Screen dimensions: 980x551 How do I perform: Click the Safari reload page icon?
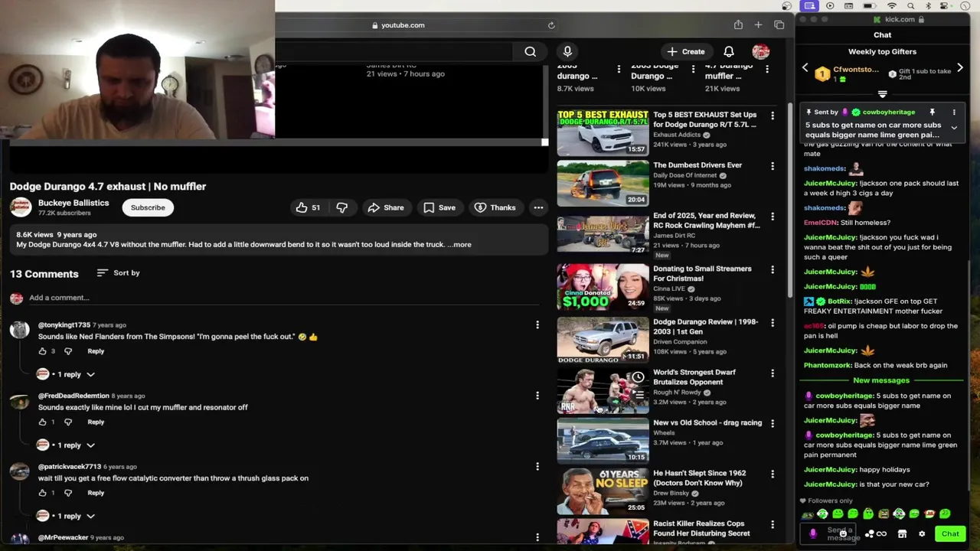click(x=551, y=25)
